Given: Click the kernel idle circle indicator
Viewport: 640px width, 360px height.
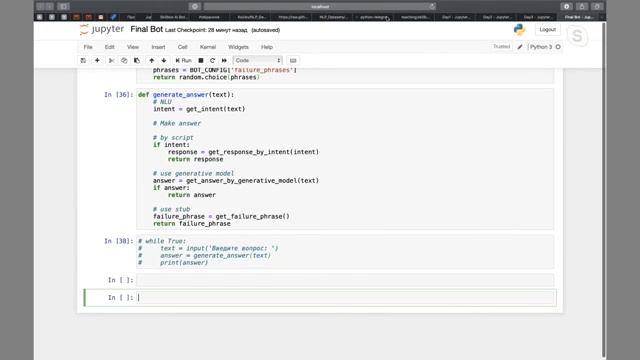Looking at the screenshot, I should pos(558,47).
